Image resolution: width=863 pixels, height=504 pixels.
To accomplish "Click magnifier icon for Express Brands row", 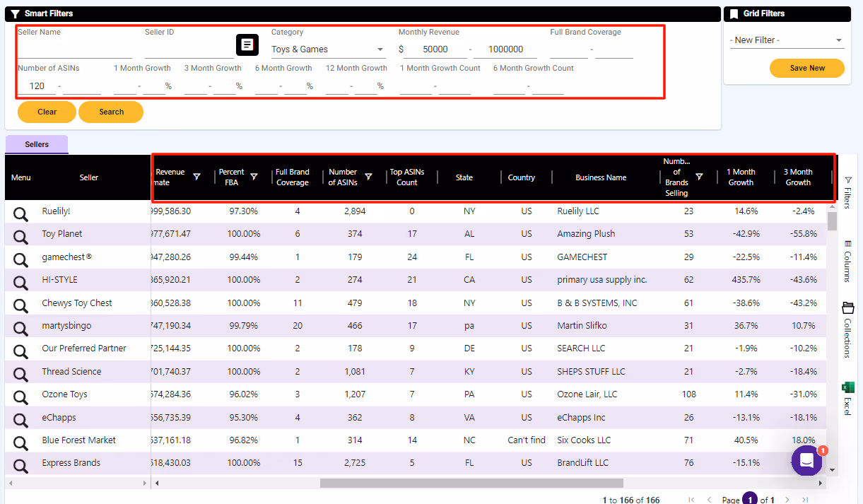I will tap(20, 466).
